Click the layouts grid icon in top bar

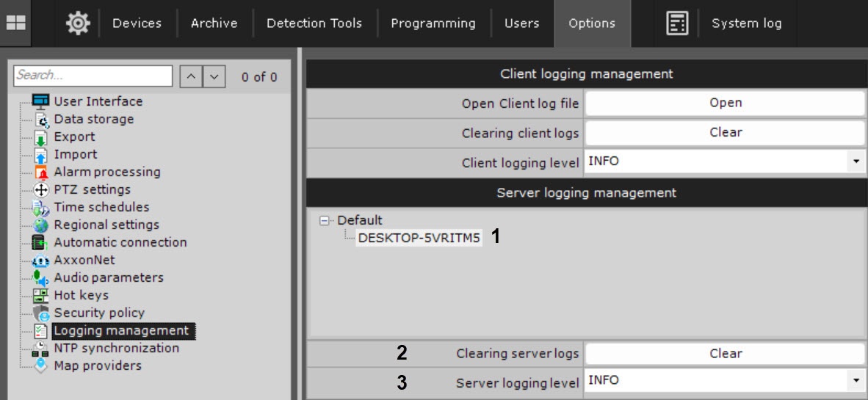click(x=15, y=23)
